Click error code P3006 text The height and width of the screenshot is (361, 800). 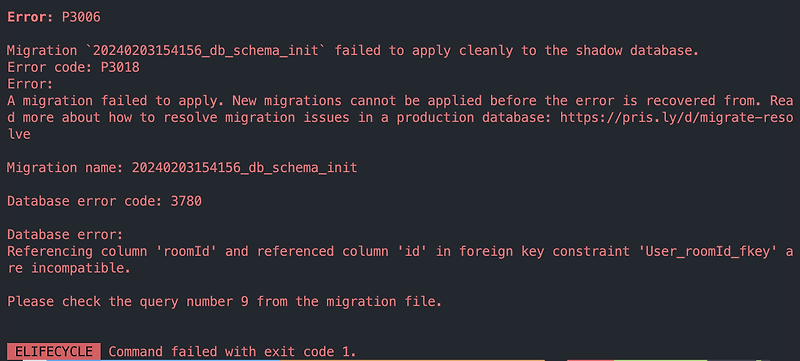[81, 17]
